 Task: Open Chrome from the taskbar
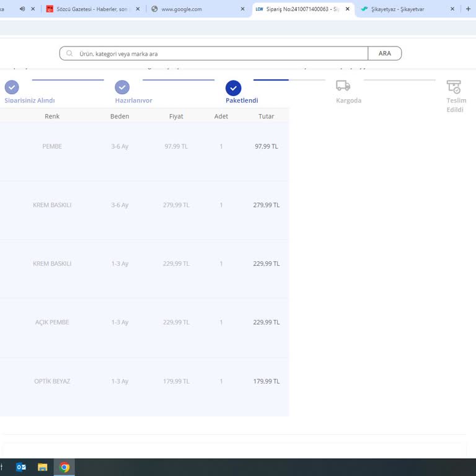(x=64, y=467)
